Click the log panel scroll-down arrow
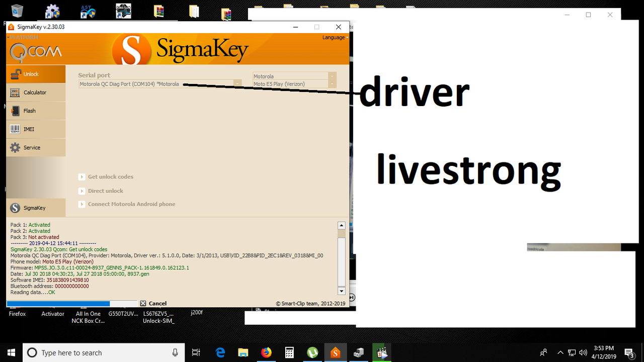This screenshot has height=362, width=644. (x=342, y=291)
